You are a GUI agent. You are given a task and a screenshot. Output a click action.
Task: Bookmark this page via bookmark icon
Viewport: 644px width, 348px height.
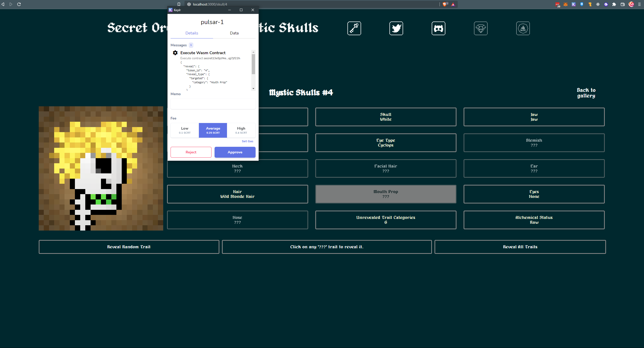[179, 4]
